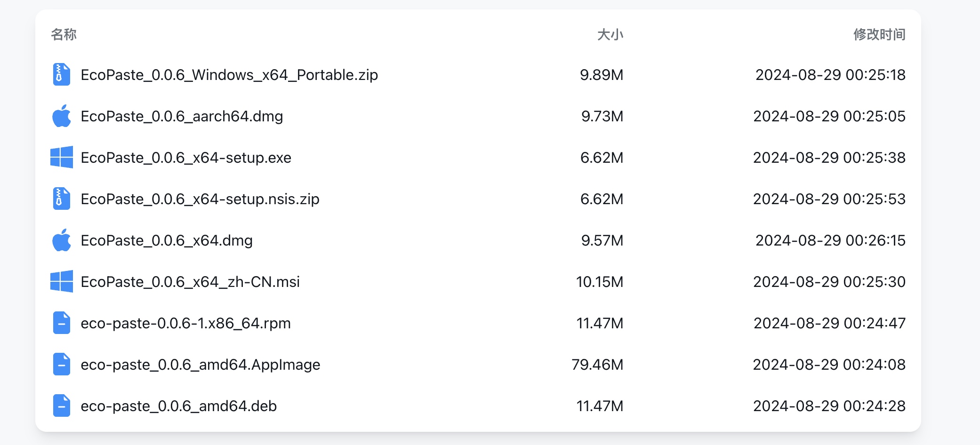Click the zip icon beside Windows_x64_Portable.zip
The width and height of the screenshot is (980, 445).
(x=61, y=75)
